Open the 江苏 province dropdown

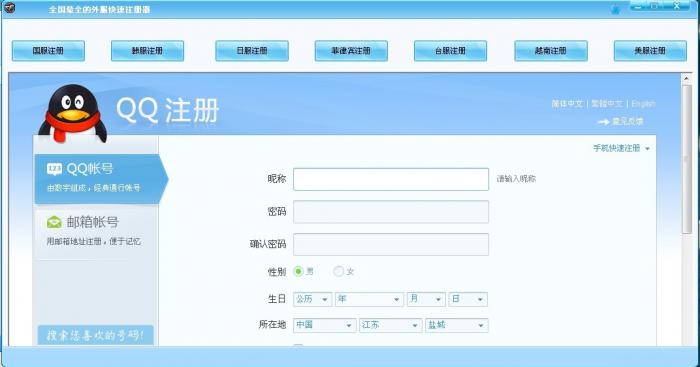point(391,325)
